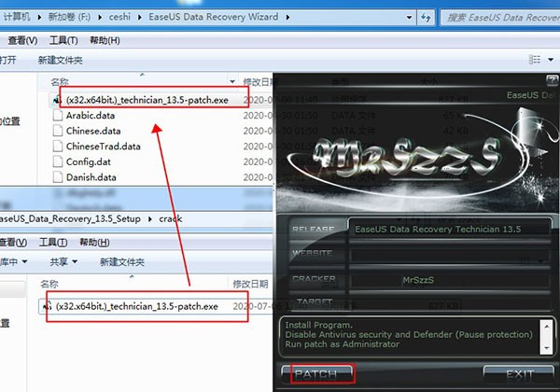This screenshot has height=392, width=560.
Task: Click EaseUS_Data_Recovery_13.5_Setup breadcrumb
Action: (x=70, y=218)
